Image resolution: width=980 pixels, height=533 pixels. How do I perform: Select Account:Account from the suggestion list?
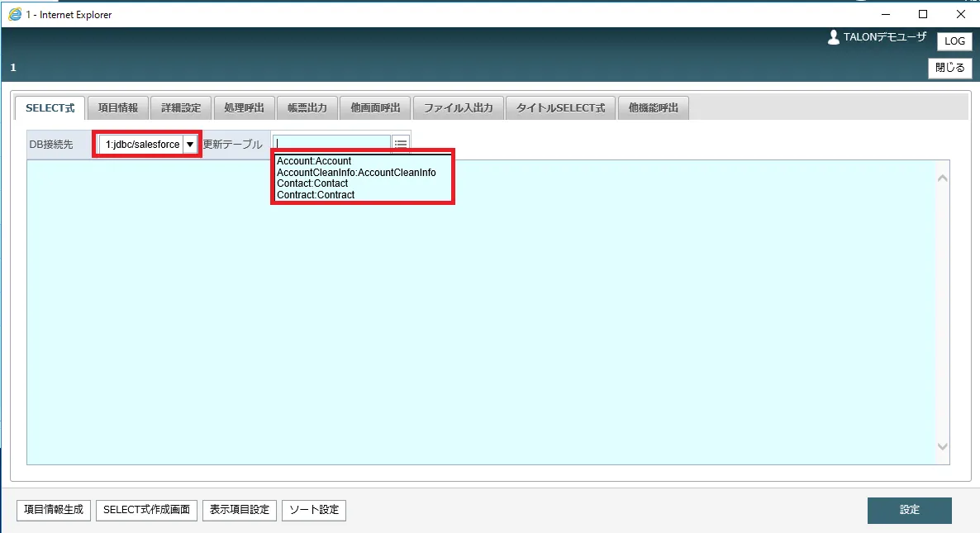click(x=314, y=161)
